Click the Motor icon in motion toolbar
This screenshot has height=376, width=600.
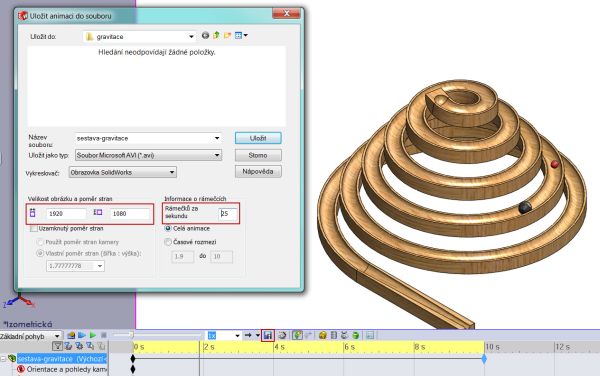click(x=323, y=335)
